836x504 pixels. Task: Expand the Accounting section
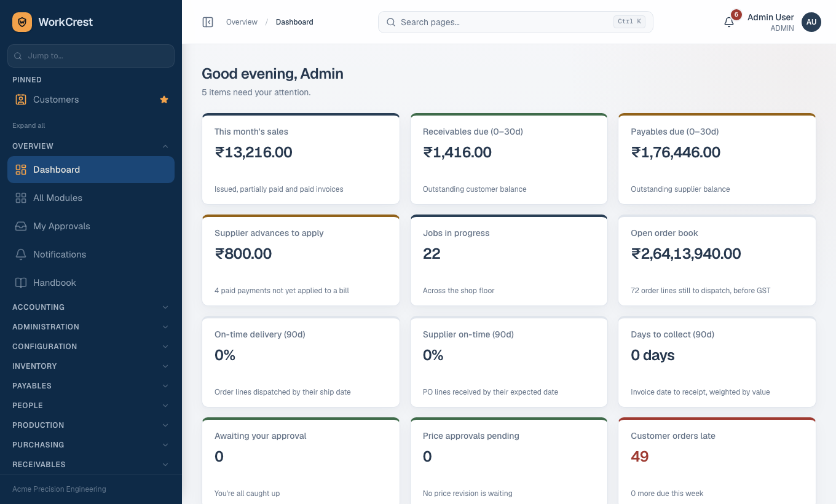[91, 307]
